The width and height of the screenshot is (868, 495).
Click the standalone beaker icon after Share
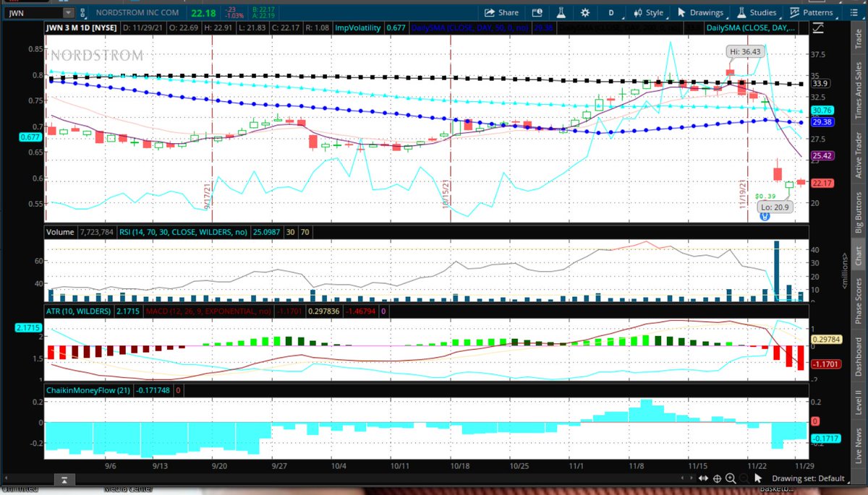coord(562,12)
